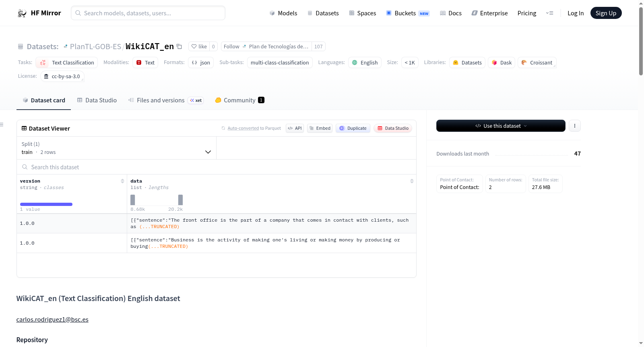644x347 pixels.
Task: Select the Croissant library tag
Action: click(537, 62)
